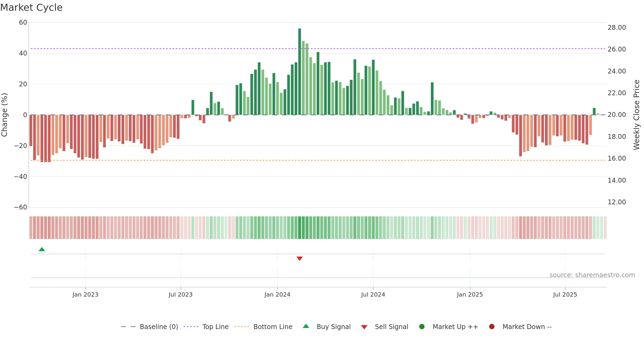Viewport: 644px width, 362px height.
Task: Click the Jul 2025 x-axis label
Action: click(565, 294)
